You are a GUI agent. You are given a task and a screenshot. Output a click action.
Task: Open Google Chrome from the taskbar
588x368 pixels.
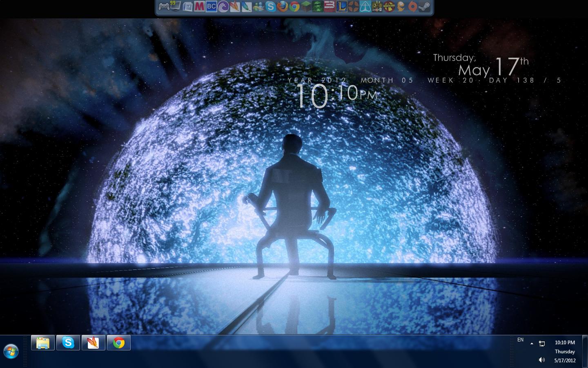[x=119, y=343]
